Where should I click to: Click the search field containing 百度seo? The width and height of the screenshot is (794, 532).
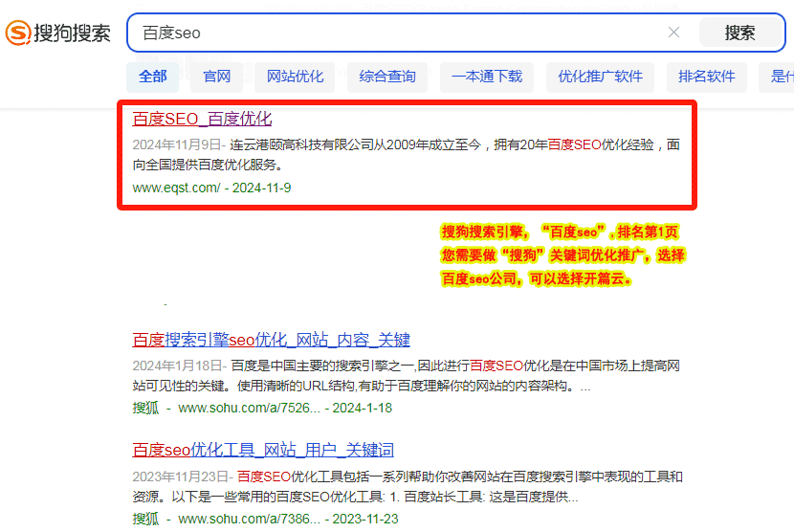tap(402, 33)
